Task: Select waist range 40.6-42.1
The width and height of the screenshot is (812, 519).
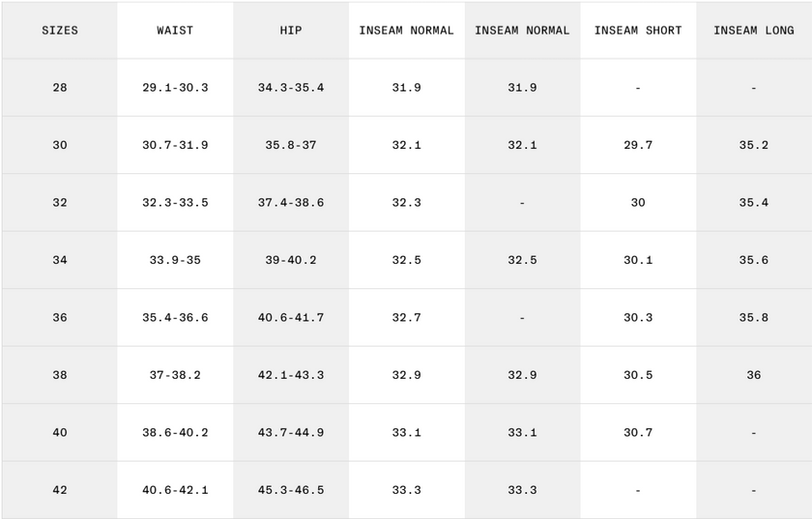Action: pos(175,490)
